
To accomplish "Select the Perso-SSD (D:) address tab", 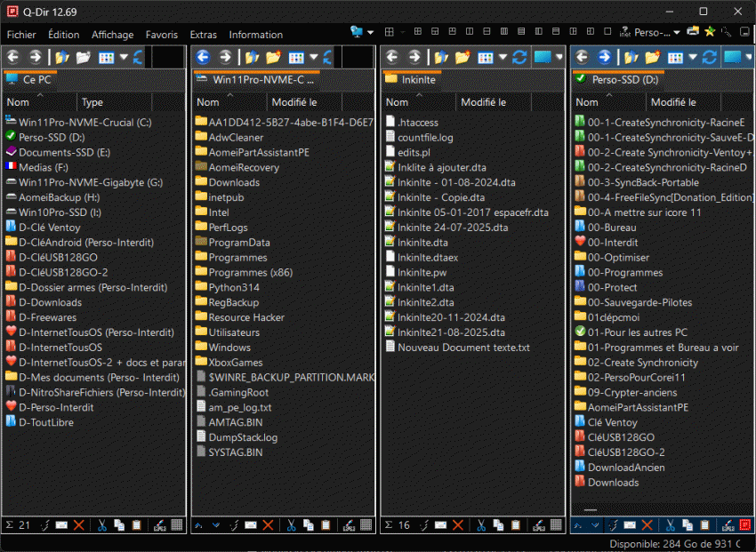I will [x=619, y=79].
